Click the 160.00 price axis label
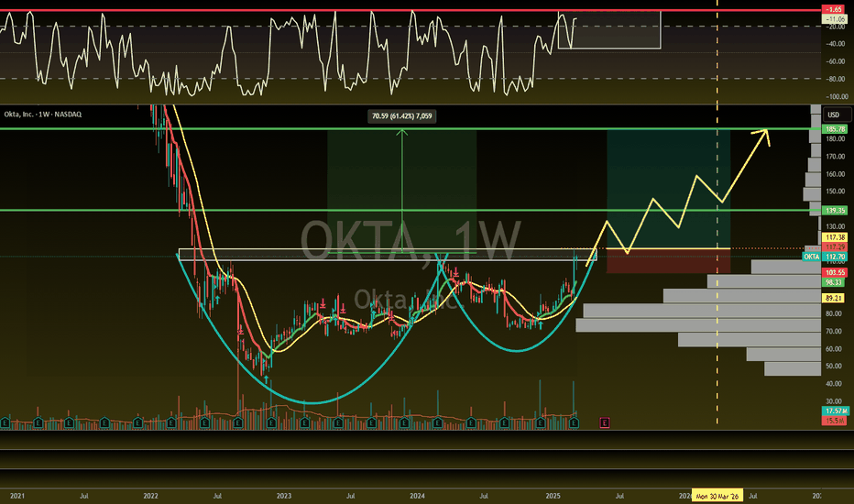This screenshot has height=504, width=854. [835, 174]
